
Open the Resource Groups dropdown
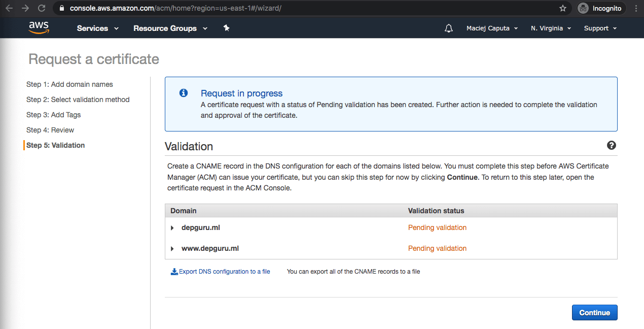click(170, 28)
